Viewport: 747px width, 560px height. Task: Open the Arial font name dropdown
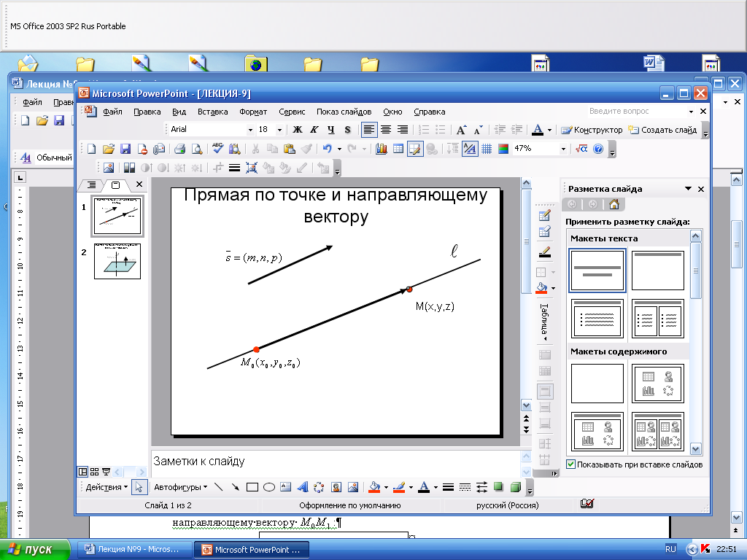point(250,130)
